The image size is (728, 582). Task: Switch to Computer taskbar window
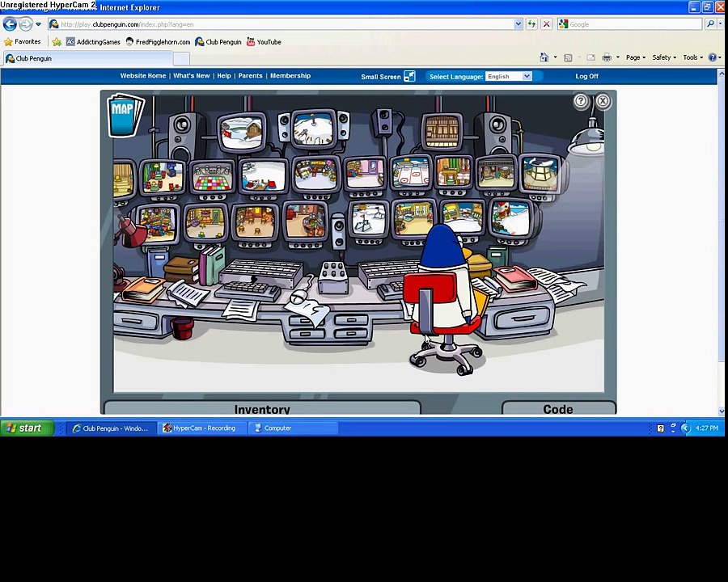[293, 428]
